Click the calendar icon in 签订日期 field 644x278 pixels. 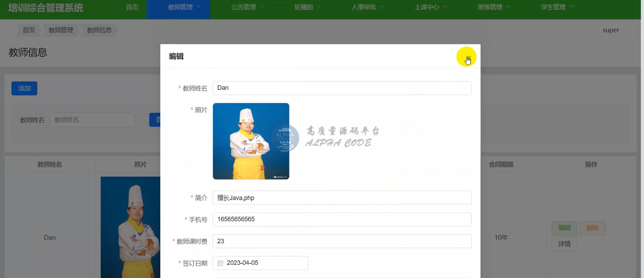[x=220, y=263]
